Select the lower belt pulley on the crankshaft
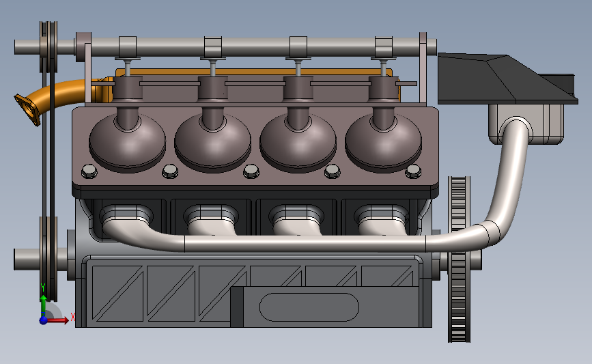 pyautogui.click(x=48, y=259)
